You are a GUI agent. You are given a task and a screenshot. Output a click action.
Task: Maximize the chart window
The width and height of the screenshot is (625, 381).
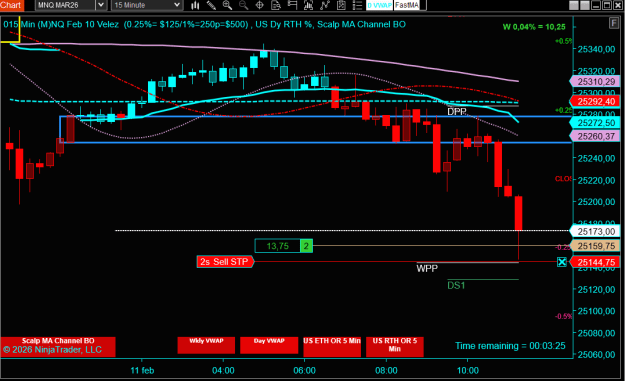[607, 5]
